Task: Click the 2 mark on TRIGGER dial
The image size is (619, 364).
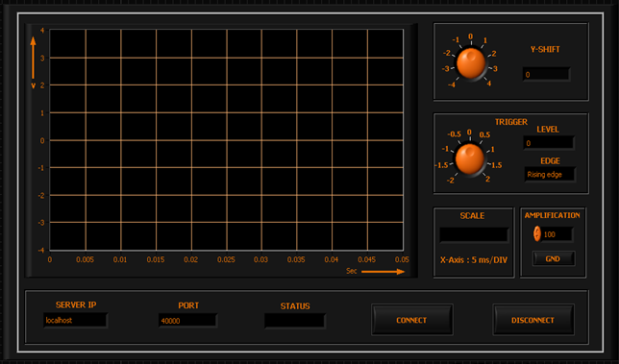Action: pos(488,179)
